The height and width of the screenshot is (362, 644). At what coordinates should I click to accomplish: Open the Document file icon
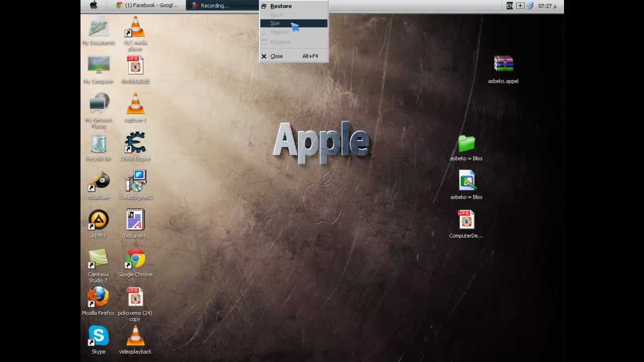135,224
